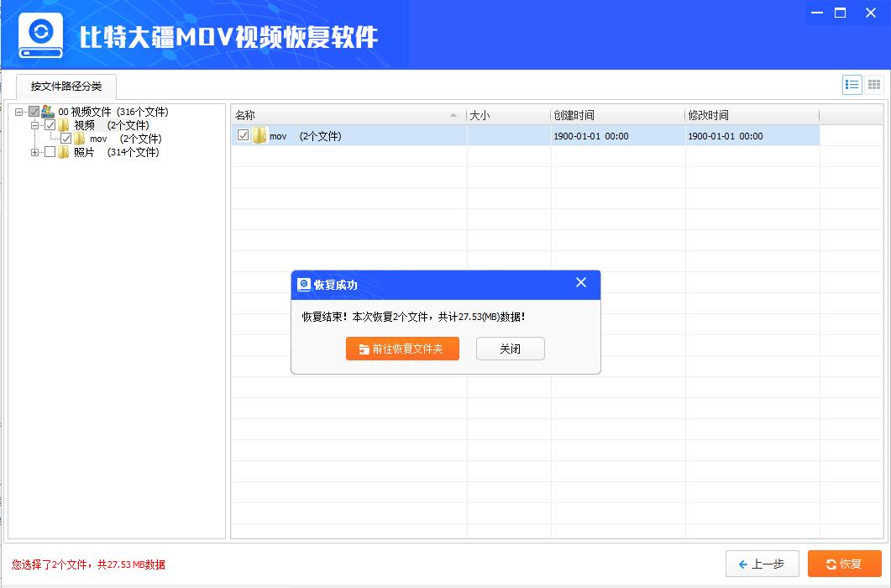Uncheck the mov tree node checkbox
891x588 pixels.
(x=66, y=139)
